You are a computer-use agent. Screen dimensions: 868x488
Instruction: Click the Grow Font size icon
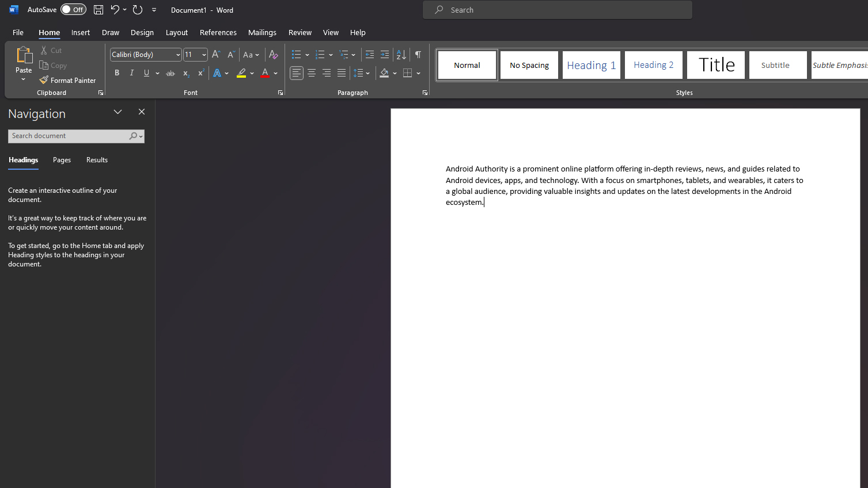tap(216, 55)
